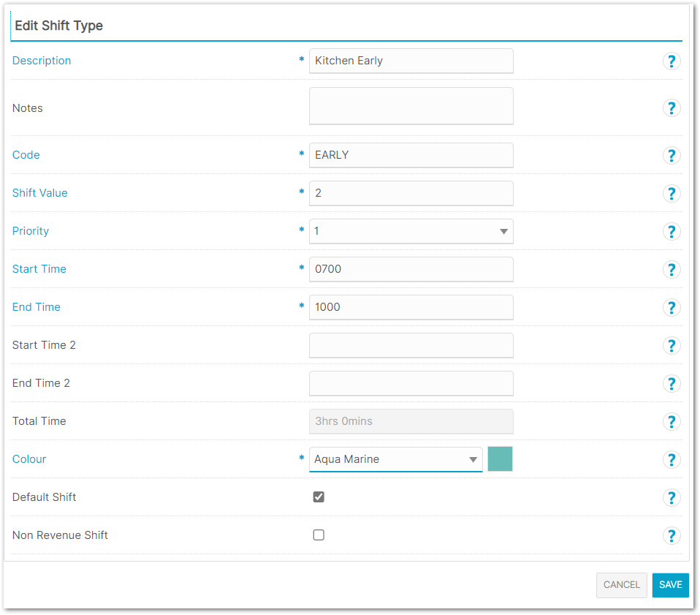
Task: Click the help icon beside Description
Action: pos(672,61)
